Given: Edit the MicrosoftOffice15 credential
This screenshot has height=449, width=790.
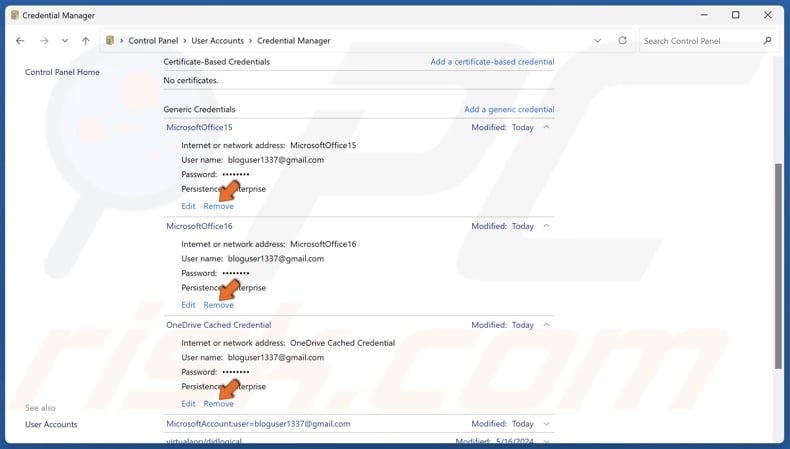Looking at the screenshot, I should coord(188,206).
